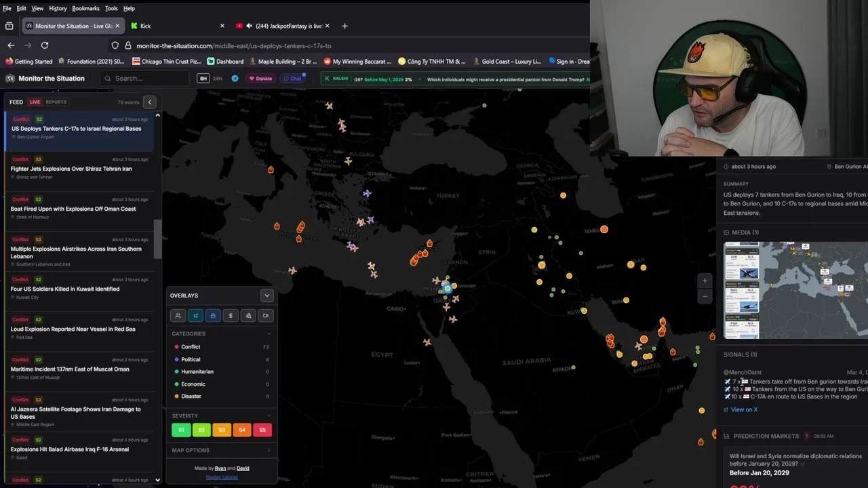Select the 6H time range

(203, 79)
